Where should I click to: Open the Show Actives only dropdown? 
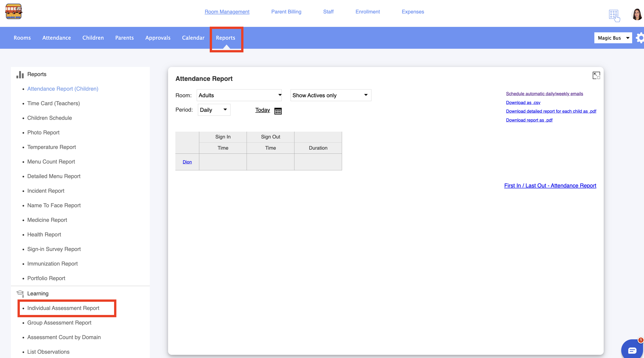coord(330,95)
